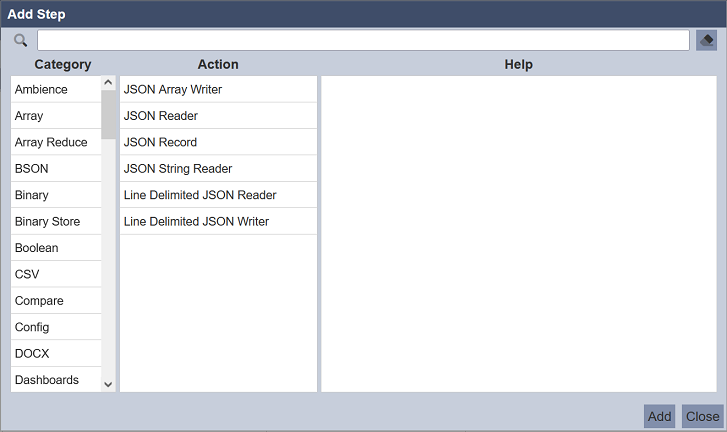Click the eraser clear-search icon
This screenshot has height=432, width=727.
[706, 40]
